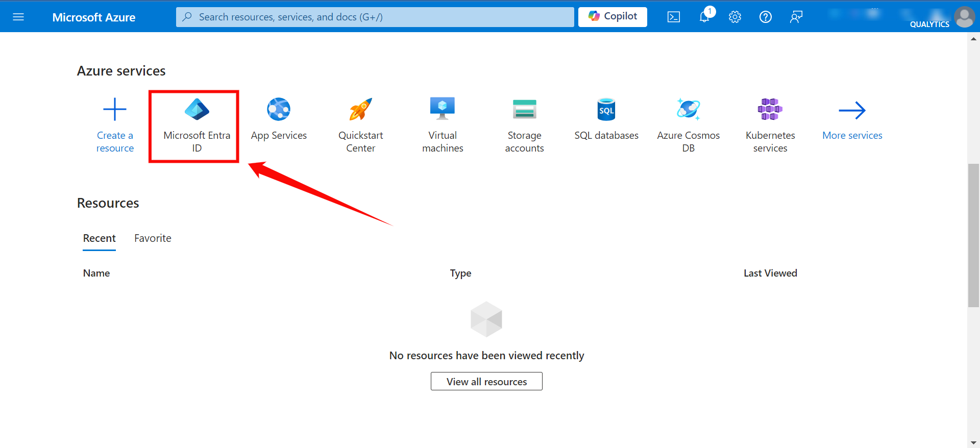Click the feedback person icon
The width and height of the screenshot is (980, 448).
point(796,17)
